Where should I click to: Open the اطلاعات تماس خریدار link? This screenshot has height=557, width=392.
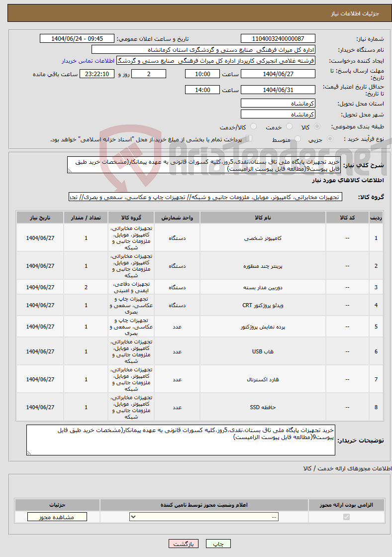tap(88, 61)
